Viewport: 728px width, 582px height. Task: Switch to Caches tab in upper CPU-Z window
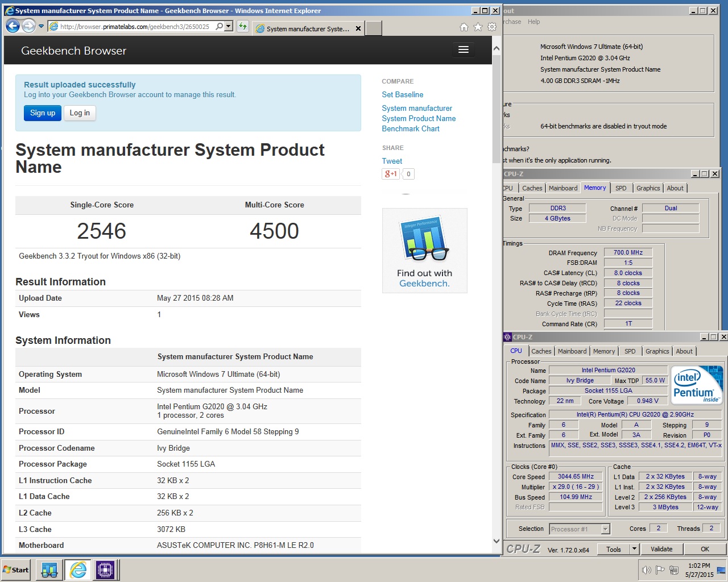coord(532,188)
